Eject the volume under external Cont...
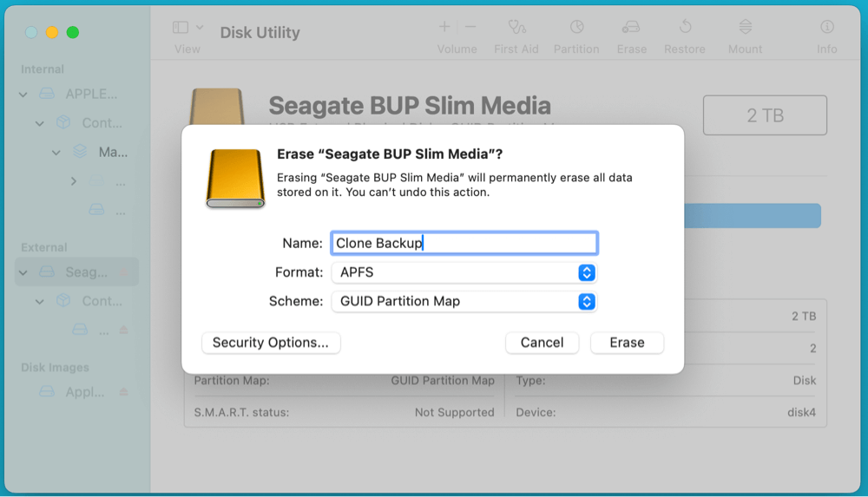The image size is (868, 497). [x=124, y=330]
